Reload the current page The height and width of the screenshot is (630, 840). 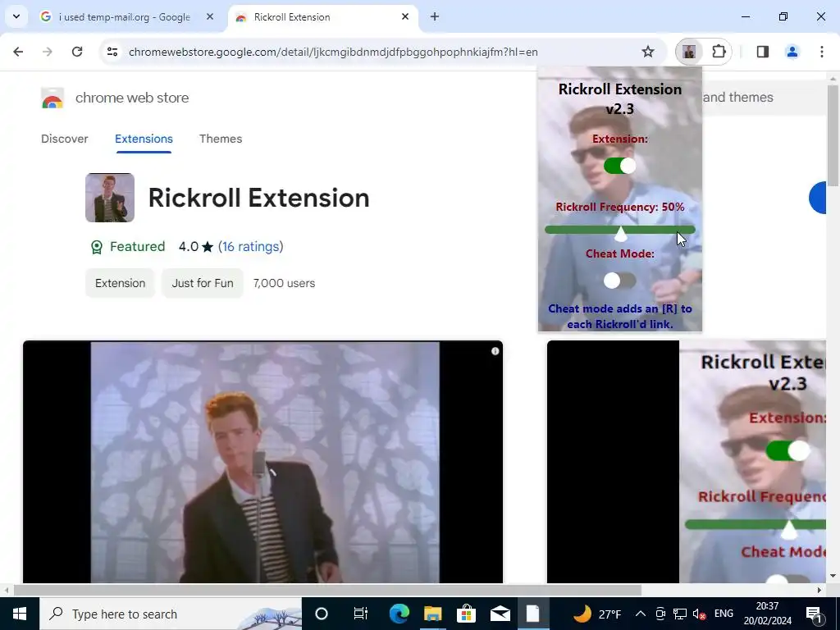coord(77,52)
